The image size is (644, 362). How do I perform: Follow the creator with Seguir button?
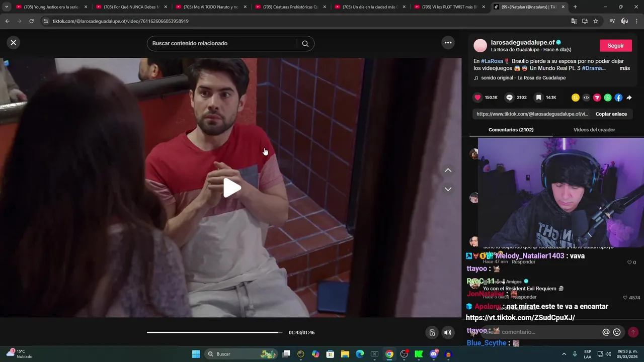click(615, 45)
